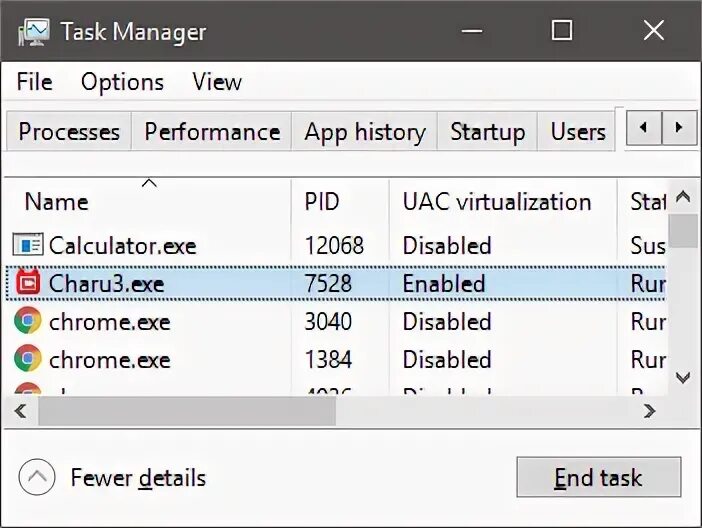The image size is (702, 528).
Task: Click the Task Manager title bar icon
Action: pos(34,31)
